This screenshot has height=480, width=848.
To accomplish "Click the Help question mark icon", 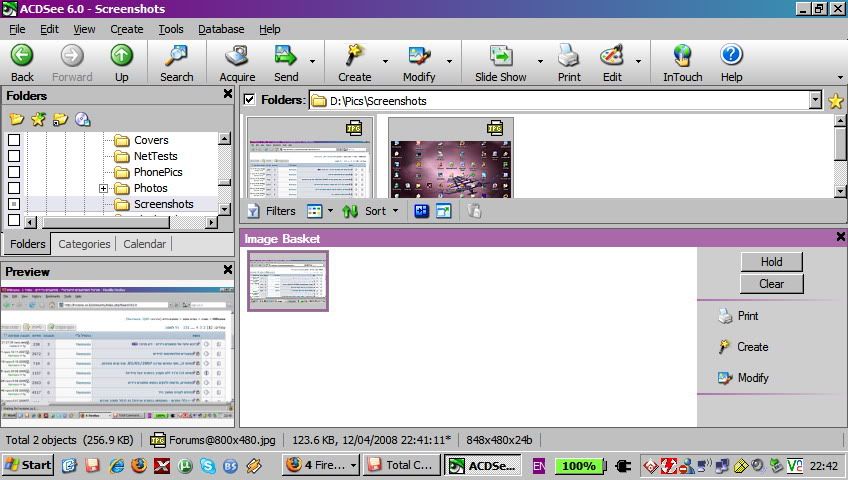I will 731,55.
